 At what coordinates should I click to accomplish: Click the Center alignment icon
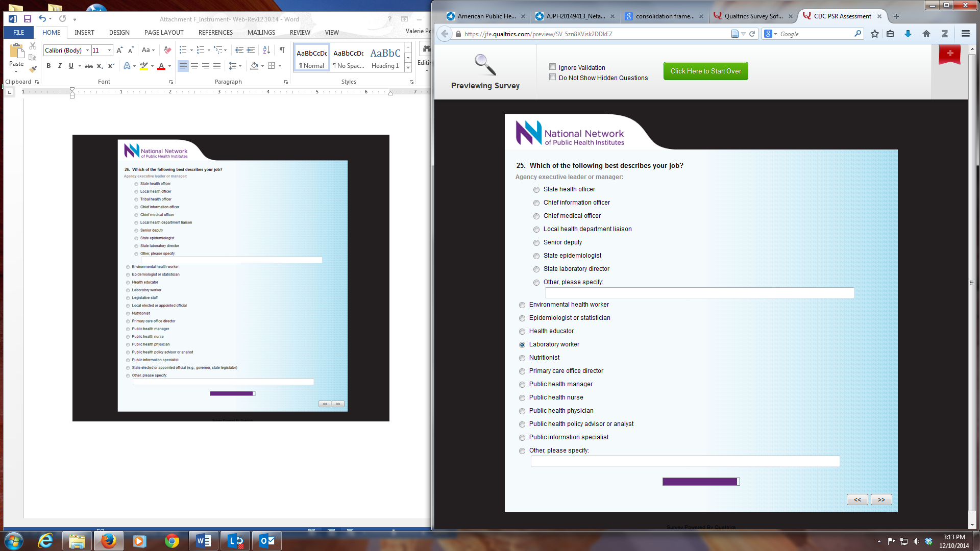(x=194, y=66)
